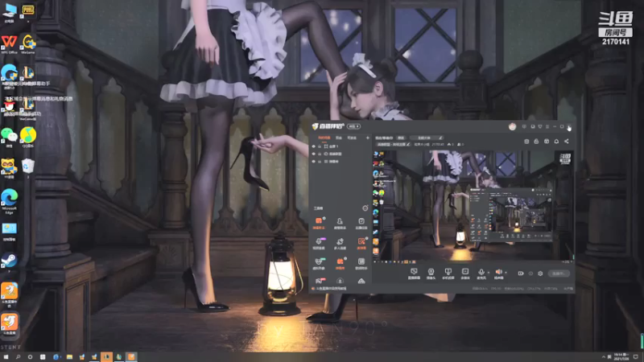Open the share icon above the preview

tap(567, 142)
